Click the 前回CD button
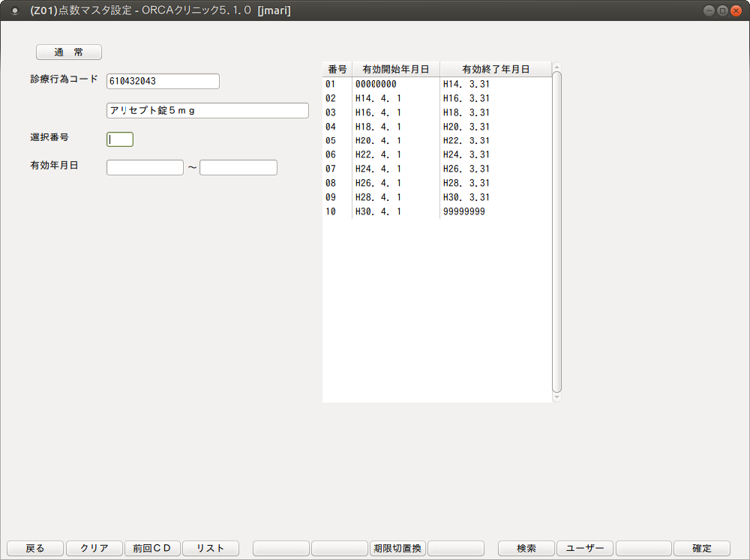The width and height of the screenshot is (750, 560). [x=152, y=548]
